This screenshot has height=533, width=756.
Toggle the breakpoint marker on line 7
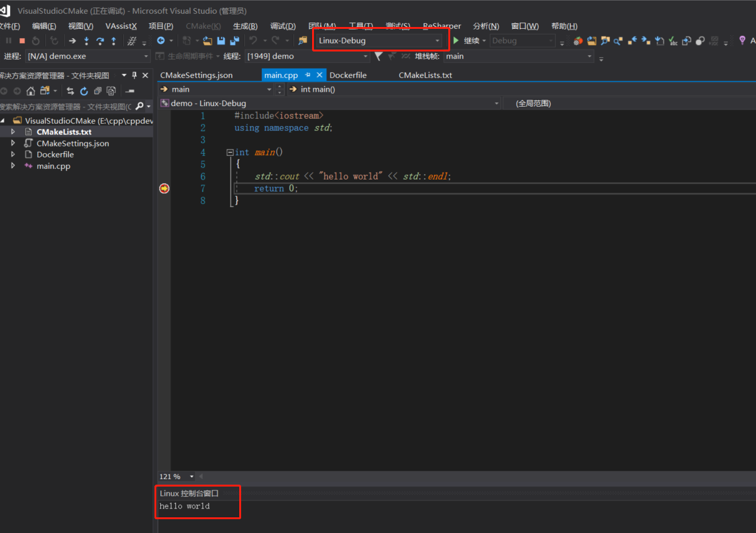coord(164,188)
